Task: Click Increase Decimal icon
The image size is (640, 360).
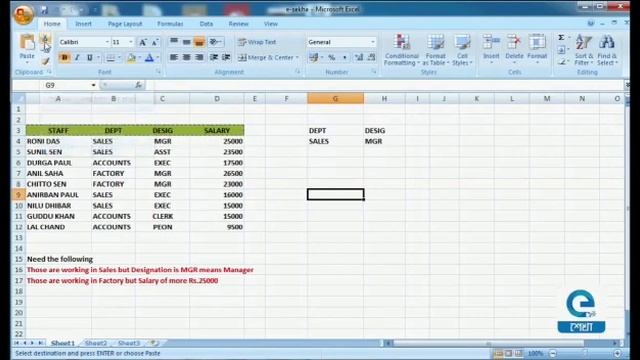Action: (359, 58)
